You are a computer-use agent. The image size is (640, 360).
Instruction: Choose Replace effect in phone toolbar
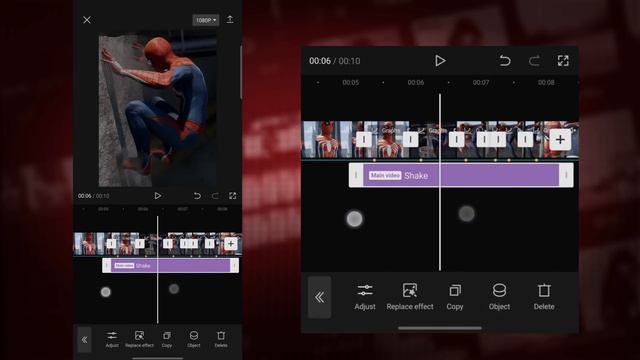(139, 339)
